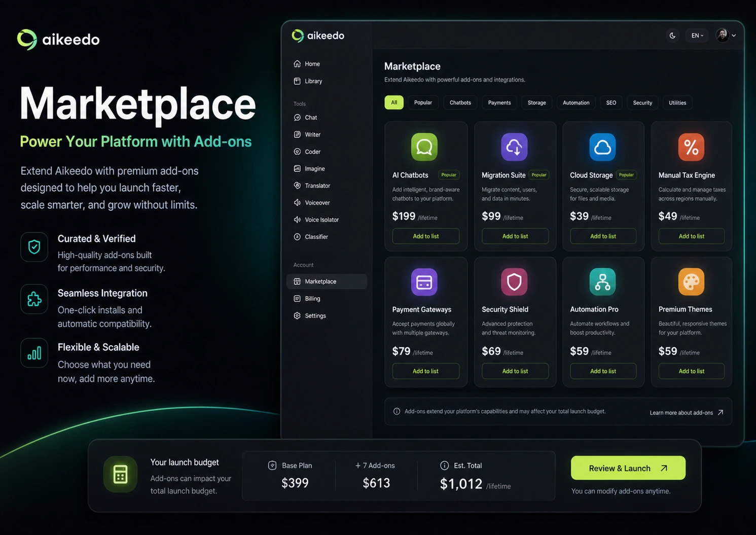Click the Payment Gateways card icon
756x535 pixels.
coord(424,282)
